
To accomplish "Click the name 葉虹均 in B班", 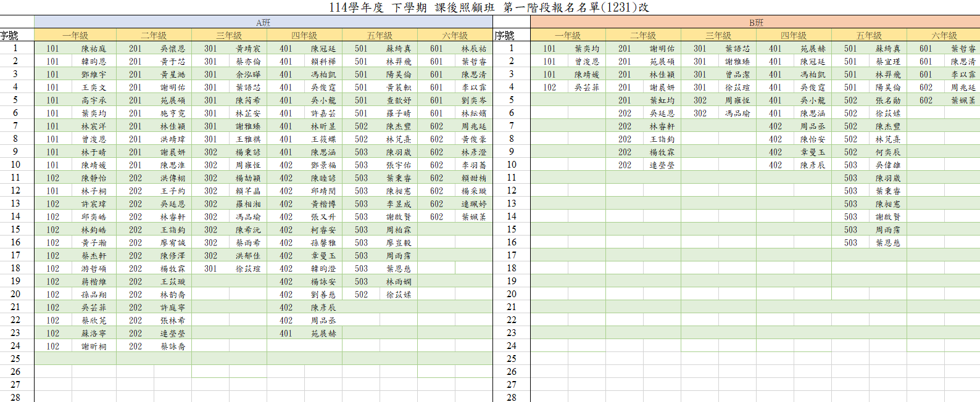I will [x=662, y=100].
